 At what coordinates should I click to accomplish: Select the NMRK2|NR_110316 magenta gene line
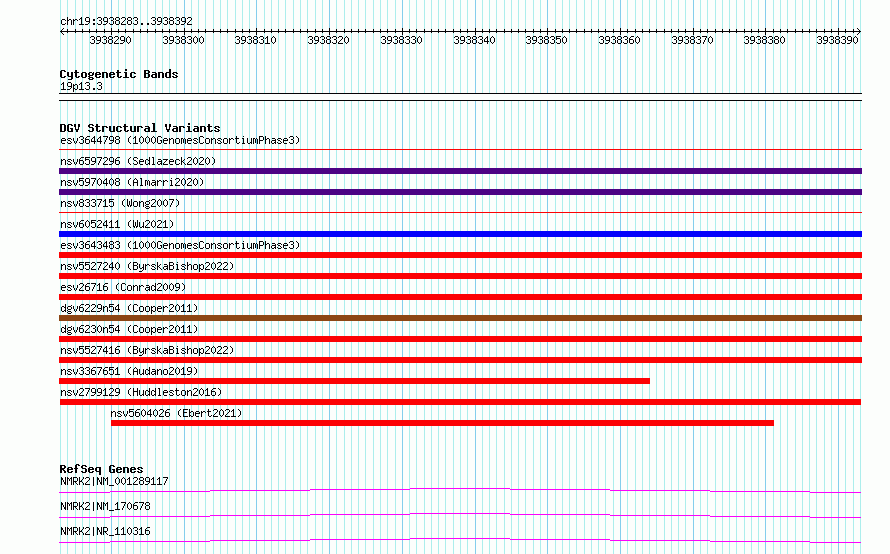tap(460, 540)
